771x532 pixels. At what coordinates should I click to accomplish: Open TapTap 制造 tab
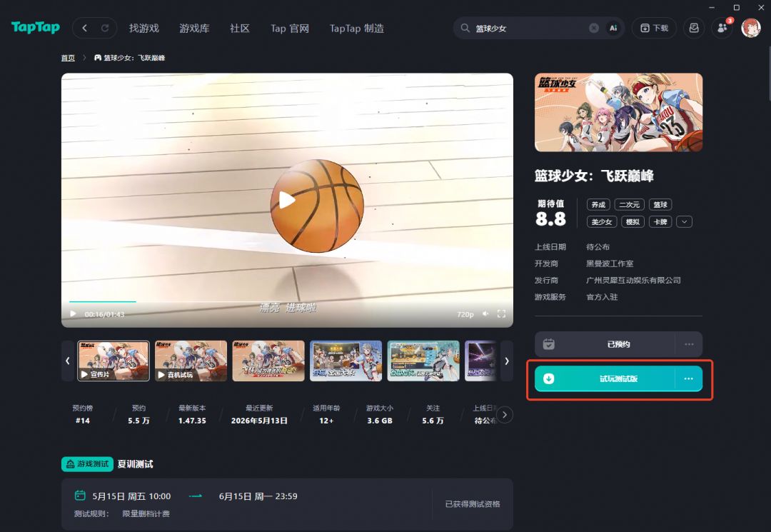point(356,28)
